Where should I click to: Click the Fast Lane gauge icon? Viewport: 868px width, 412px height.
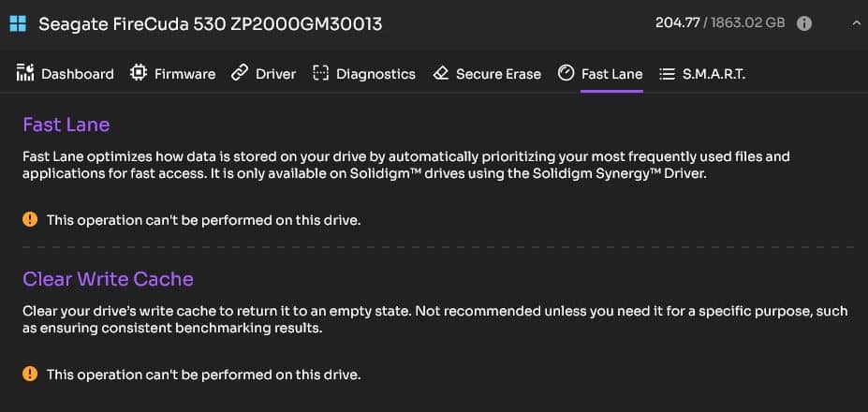pyautogui.click(x=566, y=73)
